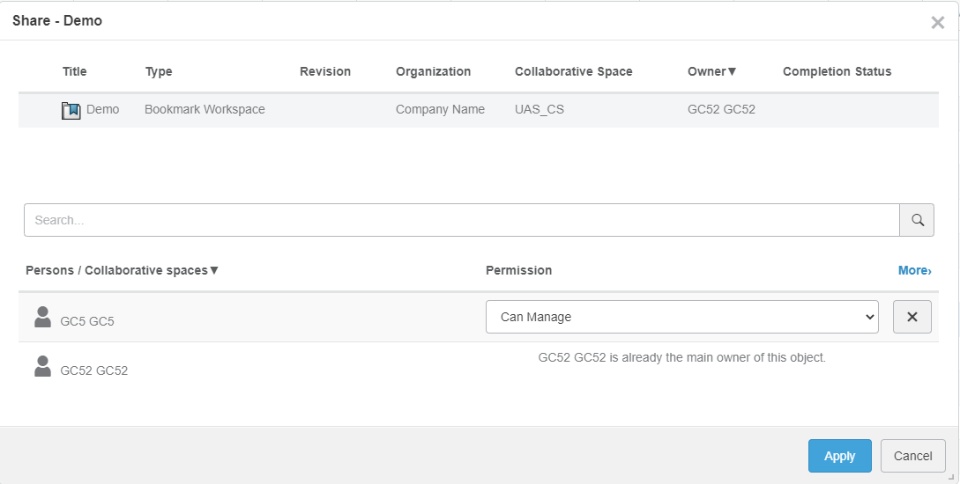
Task: Close the Share - Demo dialog
Action: click(937, 22)
